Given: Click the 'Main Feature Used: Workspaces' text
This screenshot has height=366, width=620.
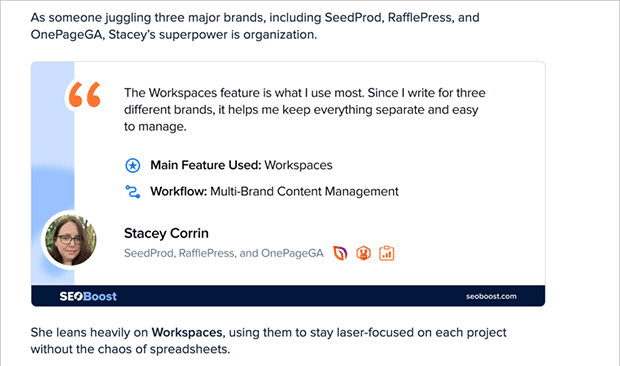Looking at the screenshot, I should pos(241,165).
